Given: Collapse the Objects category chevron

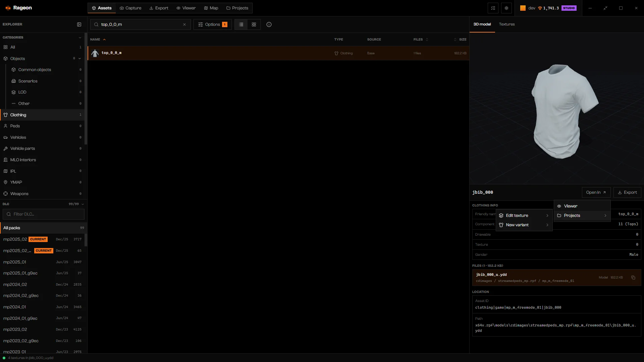Looking at the screenshot, I should (80, 58).
